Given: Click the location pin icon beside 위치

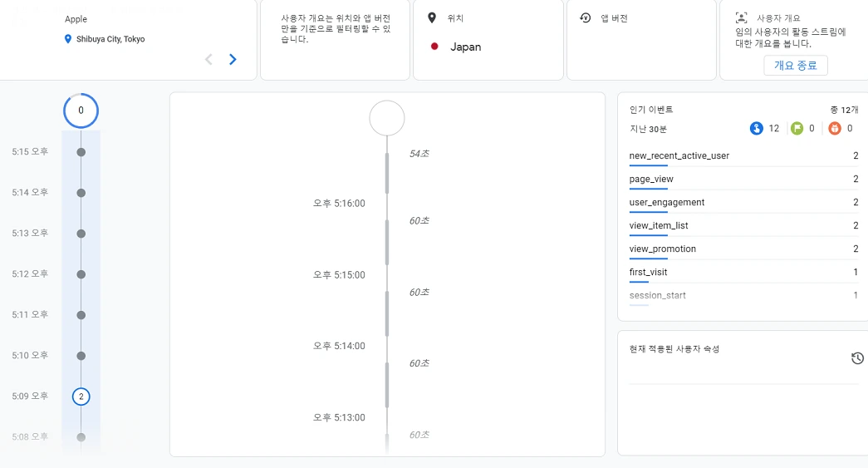Looking at the screenshot, I should [432, 17].
